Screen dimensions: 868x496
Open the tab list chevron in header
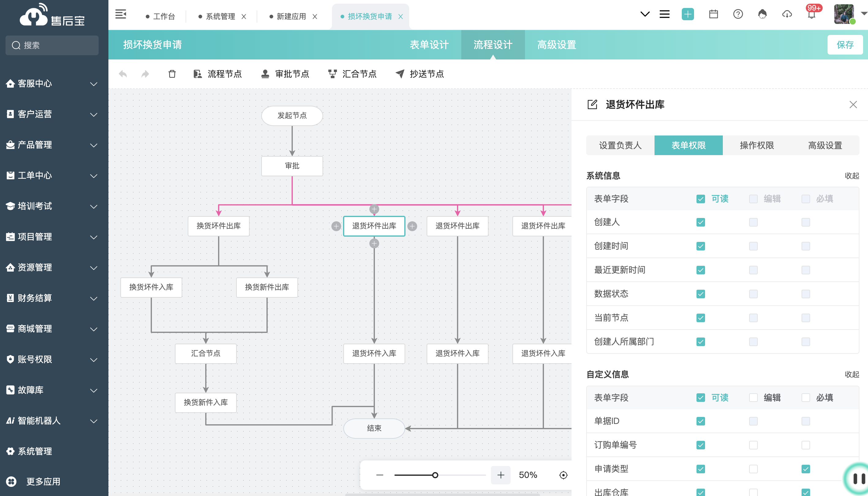(x=645, y=14)
